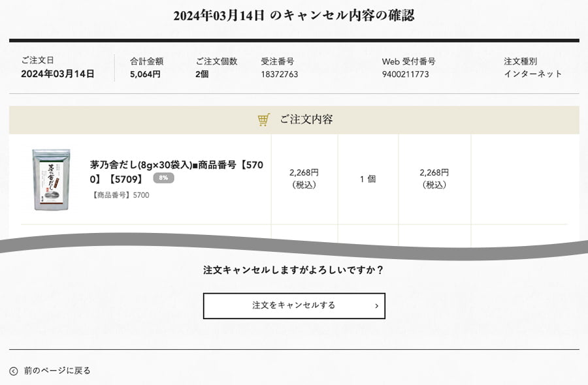Select the order date 2024年03月14日 value
Screen dimensions: 588x385
(57, 74)
